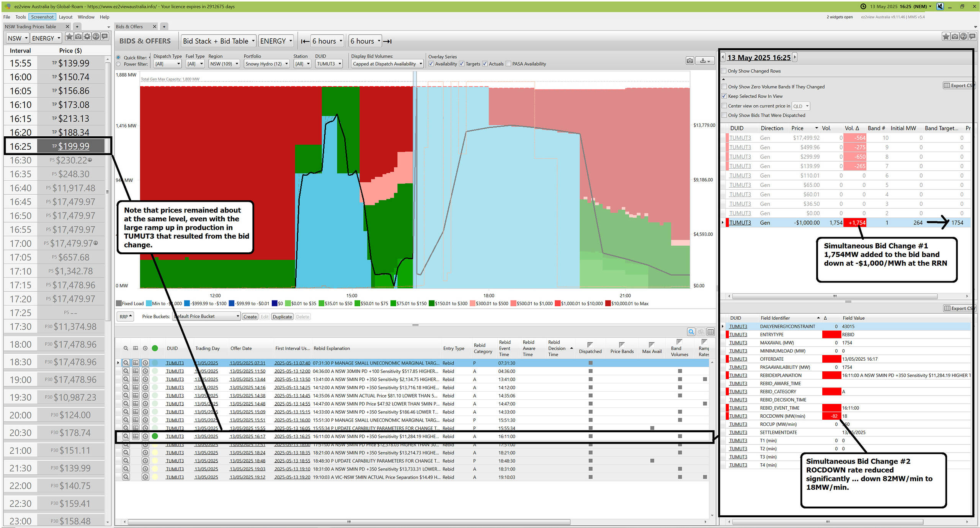This screenshot has height=528, width=980.
Task: Open the Dispatch Type filter dropdown
Action: tap(167, 64)
